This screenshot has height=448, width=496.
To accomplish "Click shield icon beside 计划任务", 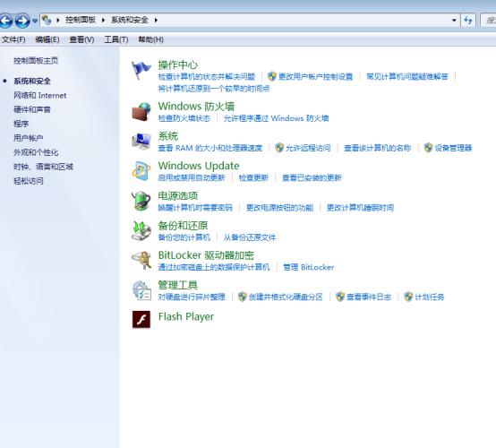I will 408,297.
